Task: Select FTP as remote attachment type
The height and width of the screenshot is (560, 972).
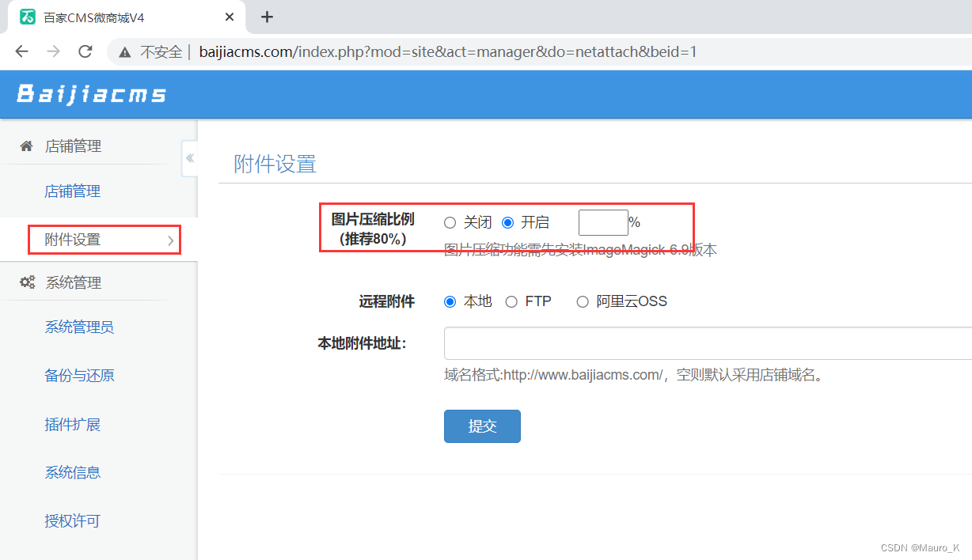Action: click(x=511, y=301)
